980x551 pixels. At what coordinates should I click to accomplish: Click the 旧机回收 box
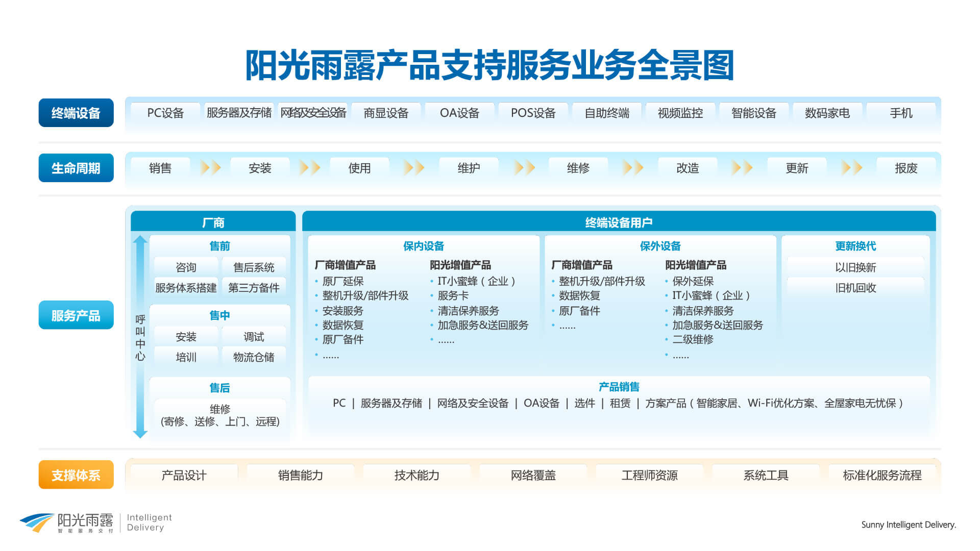[855, 288]
